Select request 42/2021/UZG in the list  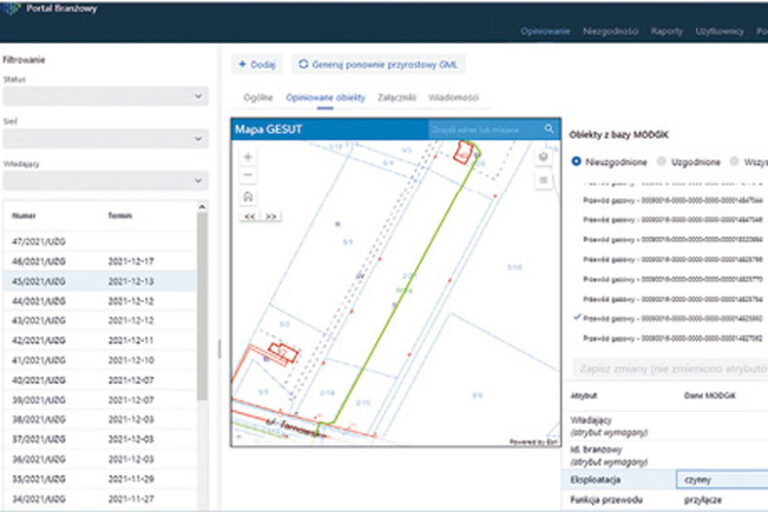pos(38,340)
